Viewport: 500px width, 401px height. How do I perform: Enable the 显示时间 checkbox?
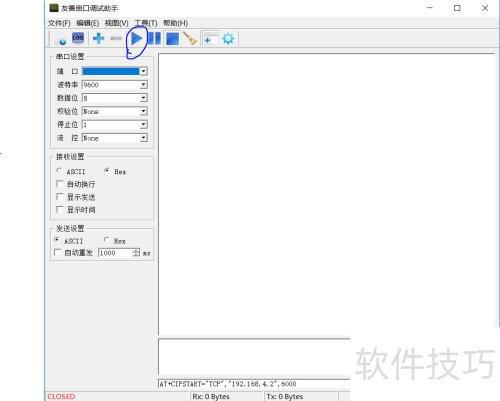(60, 209)
